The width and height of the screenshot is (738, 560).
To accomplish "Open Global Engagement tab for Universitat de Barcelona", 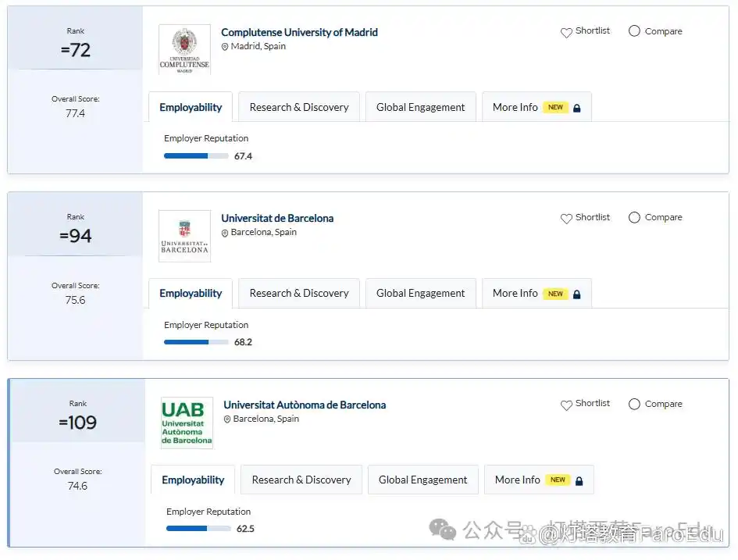I will click(420, 294).
